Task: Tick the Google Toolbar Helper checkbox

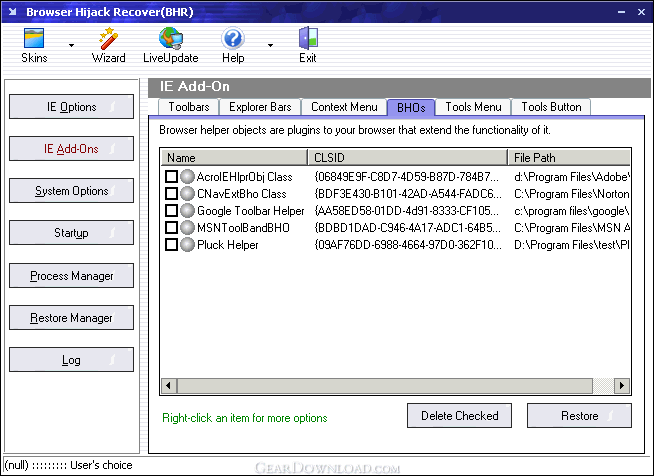Action: pyautogui.click(x=171, y=211)
